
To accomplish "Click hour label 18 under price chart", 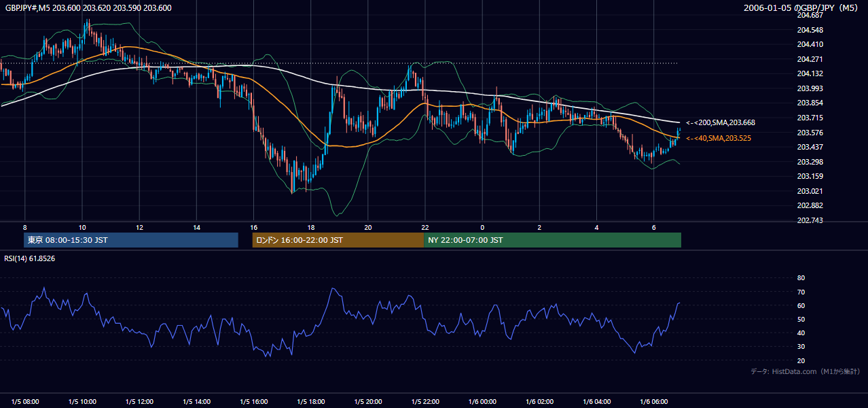I will (310, 227).
